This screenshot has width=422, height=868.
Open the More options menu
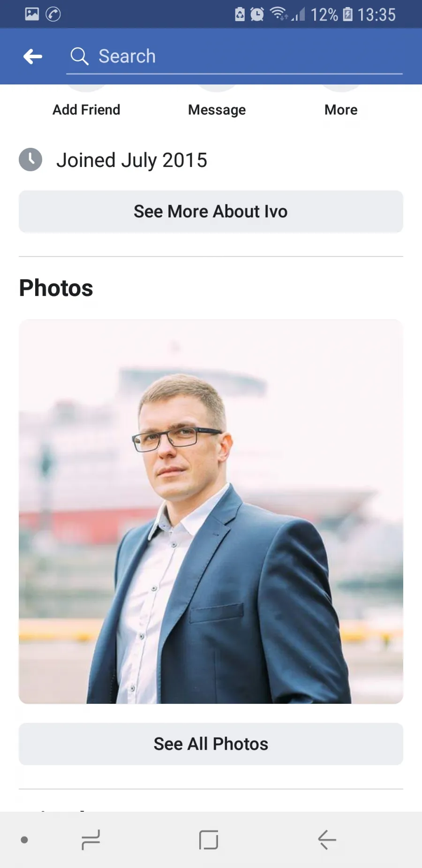[x=341, y=110]
